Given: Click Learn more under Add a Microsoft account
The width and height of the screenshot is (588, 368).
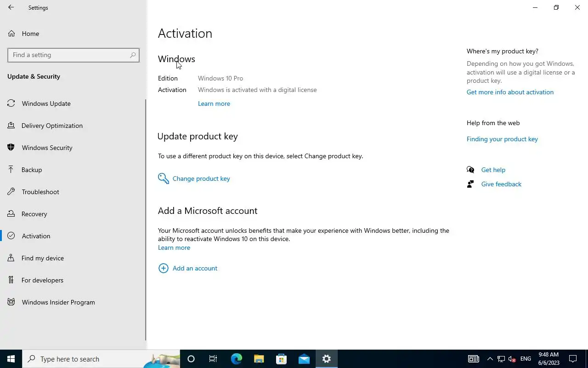Looking at the screenshot, I should [x=174, y=247].
